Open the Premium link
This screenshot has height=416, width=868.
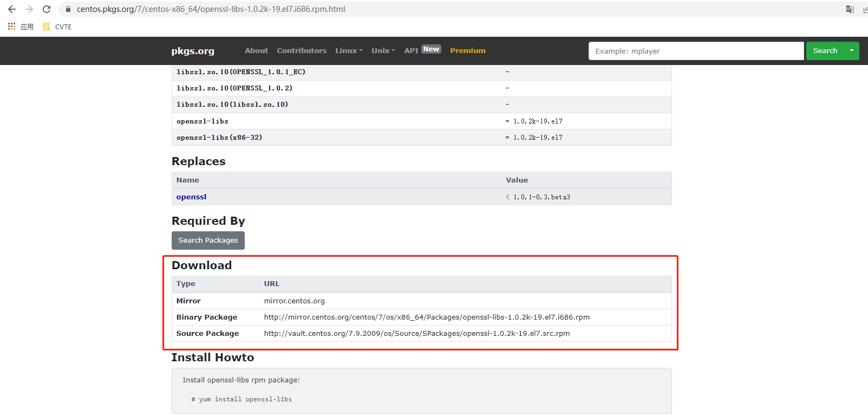tap(468, 50)
